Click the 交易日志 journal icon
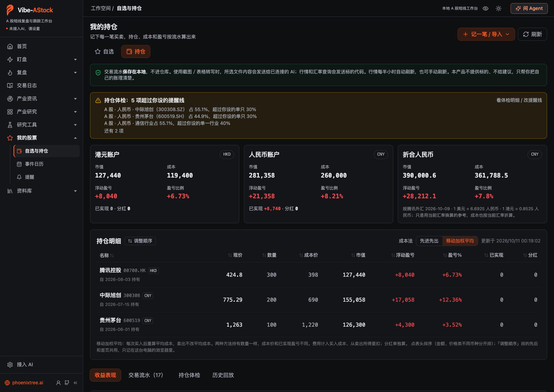The width and height of the screenshot is (554, 392). coord(10,86)
